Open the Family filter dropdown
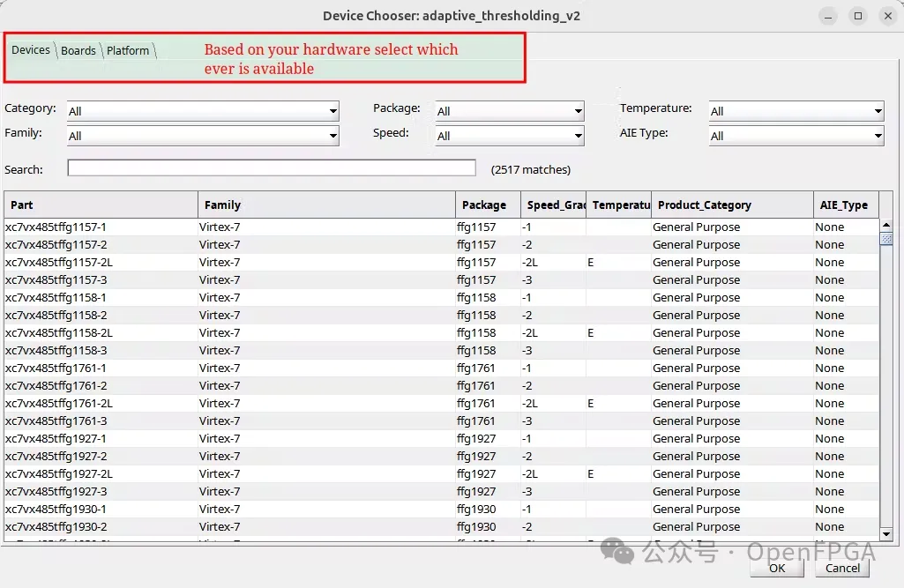 203,136
